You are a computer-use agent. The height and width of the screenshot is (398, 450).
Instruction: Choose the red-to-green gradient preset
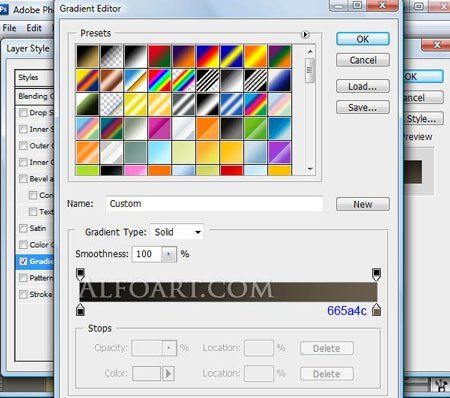point(160,56)
